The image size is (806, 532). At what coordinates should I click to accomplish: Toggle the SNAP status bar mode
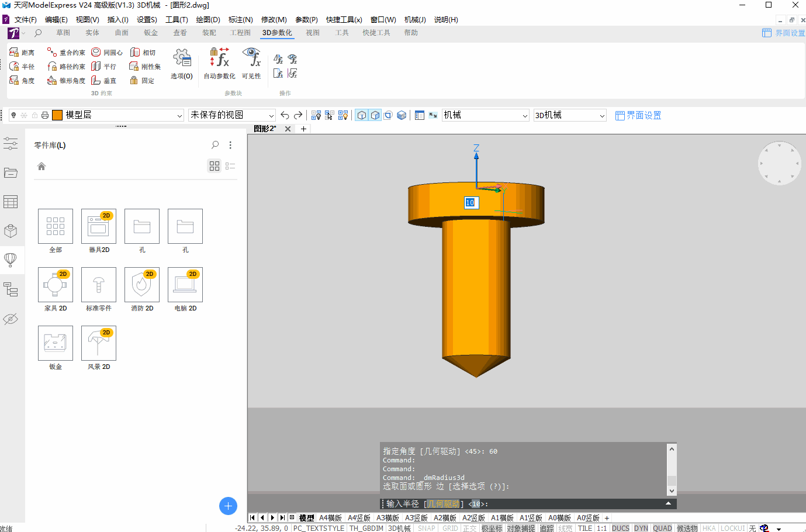pos(427,528)
